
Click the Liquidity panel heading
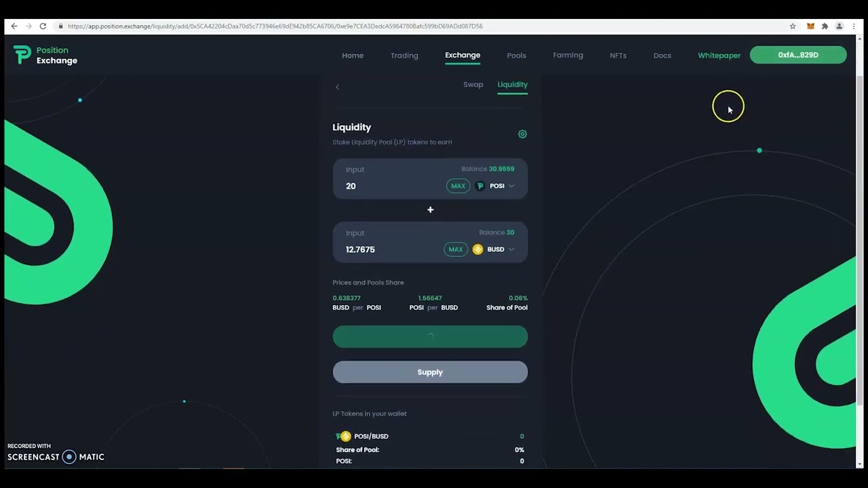tap(351, 127)
